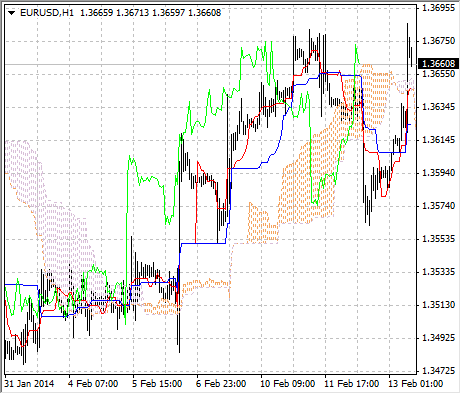Click the time label 6 Feb 23:00

[x=221, y=384]
